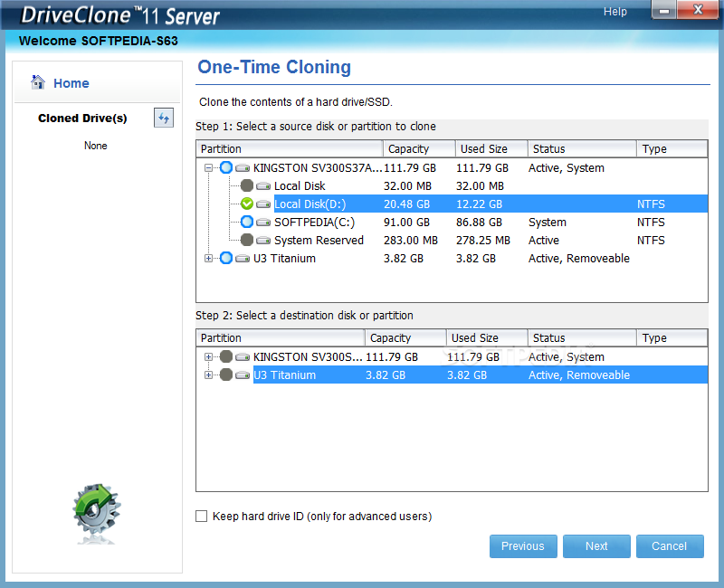This screenshot has width=724, height=588.
Task: Expand the destination KINGSTON tree node
Action: coord(209,356)
